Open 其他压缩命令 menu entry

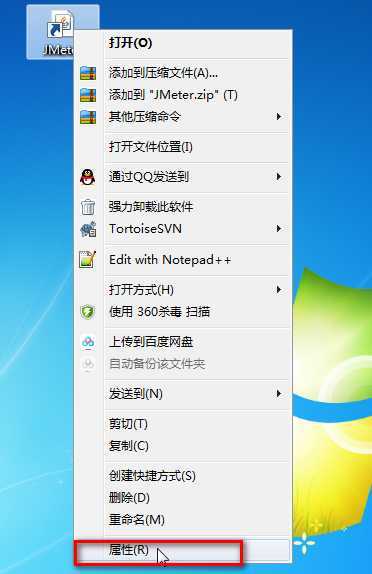(183, 117)
